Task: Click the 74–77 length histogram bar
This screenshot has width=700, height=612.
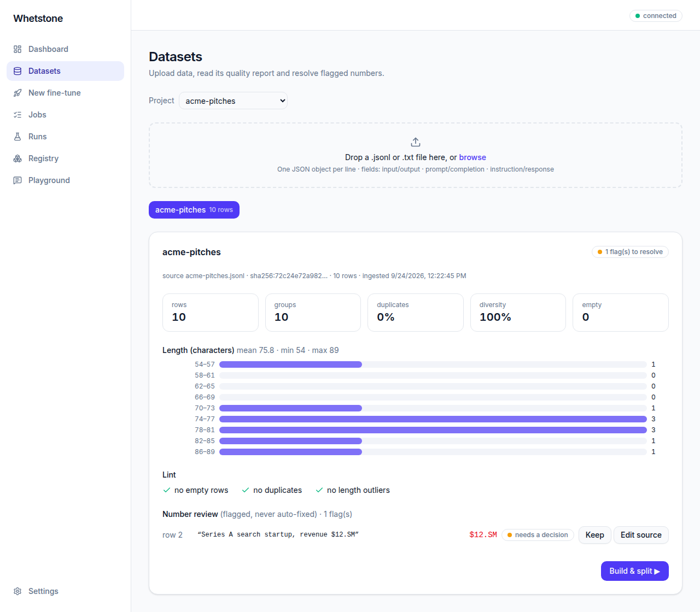Action: pyautogui.click(x=433, y=419)
